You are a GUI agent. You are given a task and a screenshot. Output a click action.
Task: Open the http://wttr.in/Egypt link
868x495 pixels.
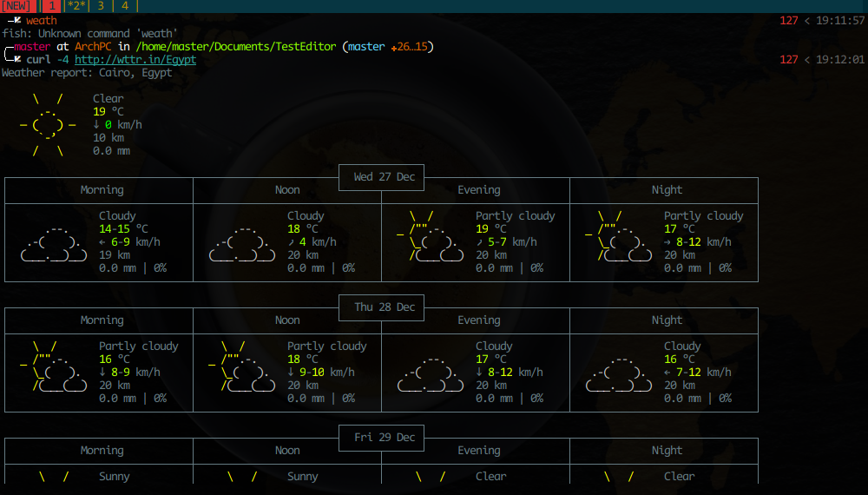(x=135, y=60)
